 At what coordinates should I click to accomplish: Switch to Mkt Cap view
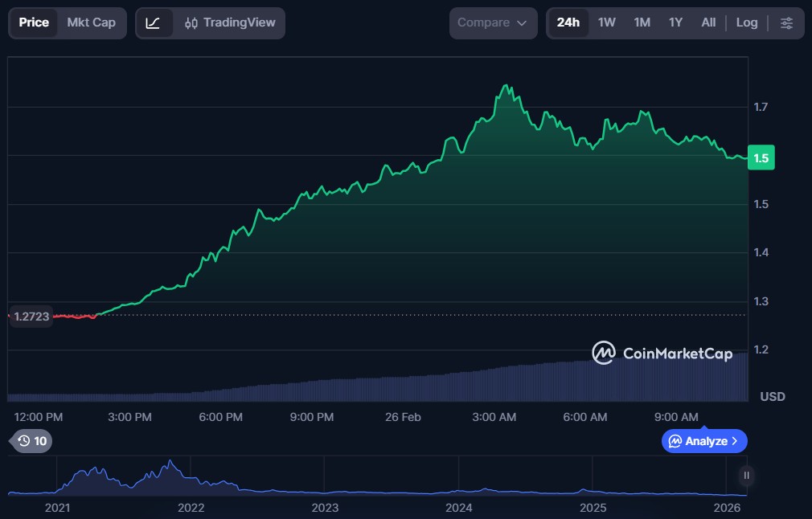91,22
